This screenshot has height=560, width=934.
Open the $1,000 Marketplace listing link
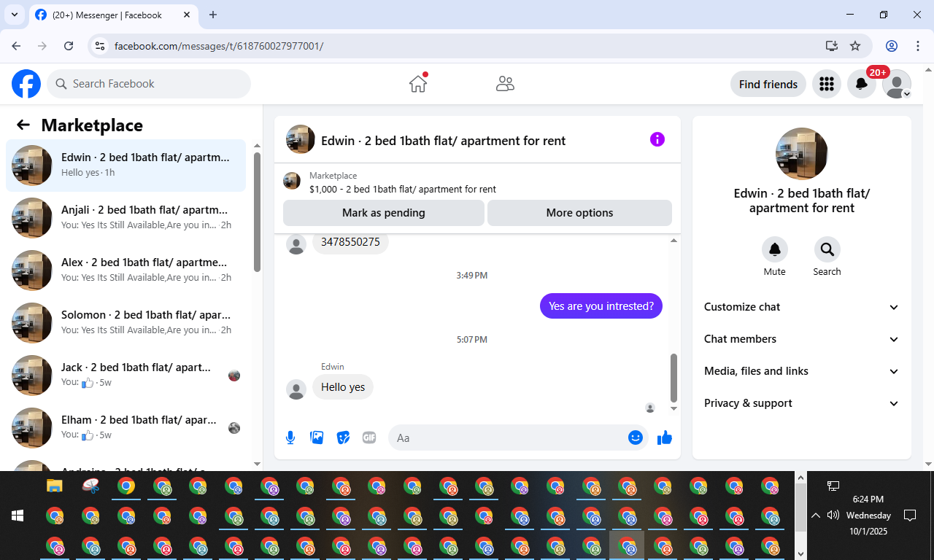(x=403, y=189)
